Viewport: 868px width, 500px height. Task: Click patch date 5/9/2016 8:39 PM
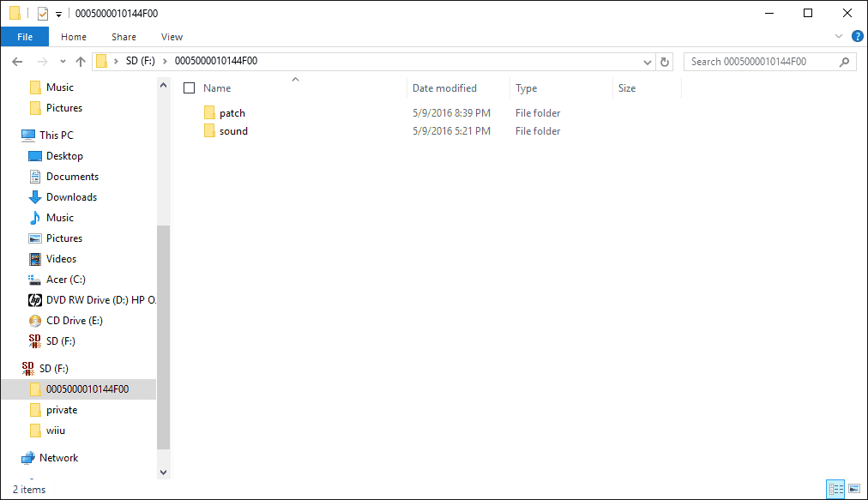451,113
